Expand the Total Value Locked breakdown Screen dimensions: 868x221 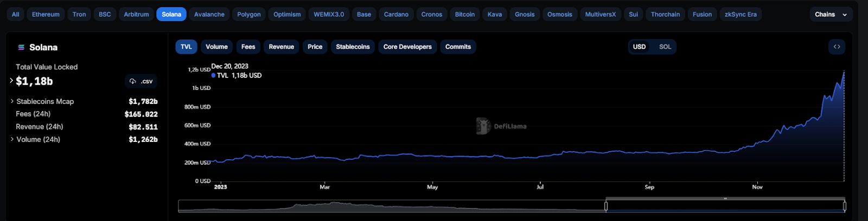tap(11, 81)
